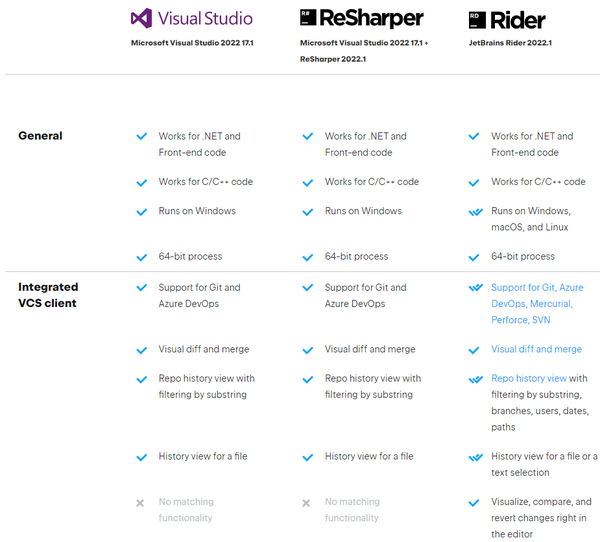Click the double checkmark beside Rider's History view for a file
Screen dimensions: 600x542
[475, 457]
